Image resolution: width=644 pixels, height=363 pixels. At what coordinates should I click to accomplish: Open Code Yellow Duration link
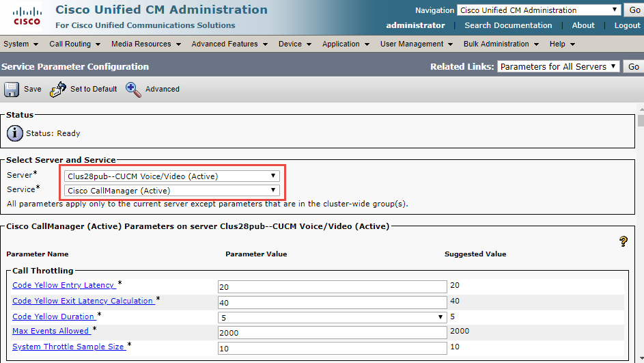[53, 316]
